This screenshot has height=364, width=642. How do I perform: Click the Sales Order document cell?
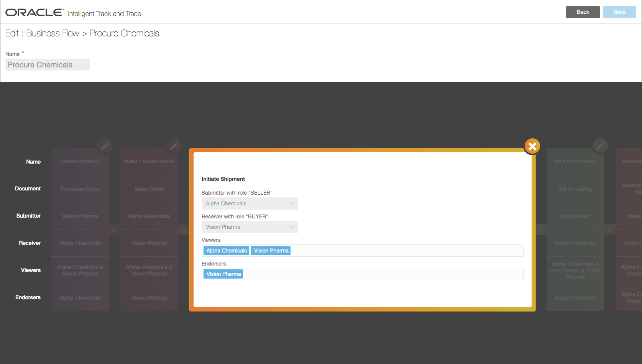click(149, 189)
